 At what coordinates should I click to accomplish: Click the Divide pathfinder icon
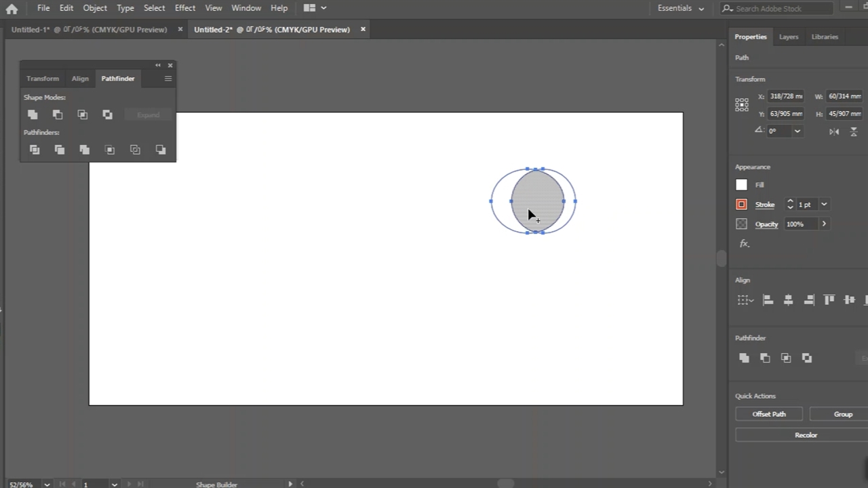(35, 150)
